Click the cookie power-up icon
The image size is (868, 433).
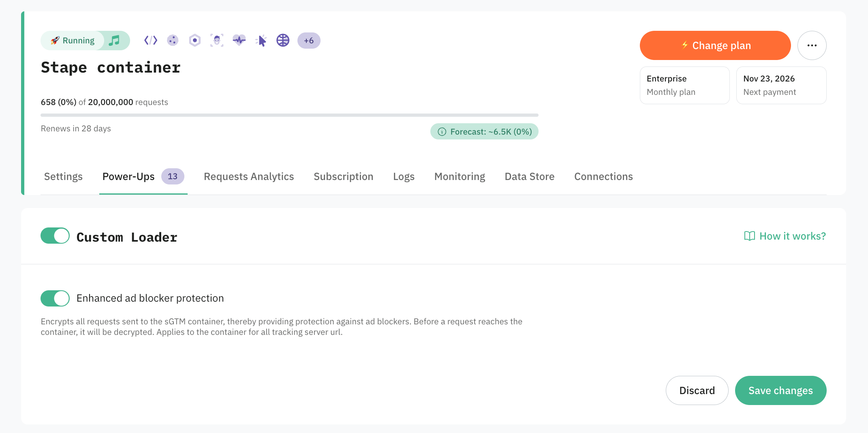coord(173,40)
